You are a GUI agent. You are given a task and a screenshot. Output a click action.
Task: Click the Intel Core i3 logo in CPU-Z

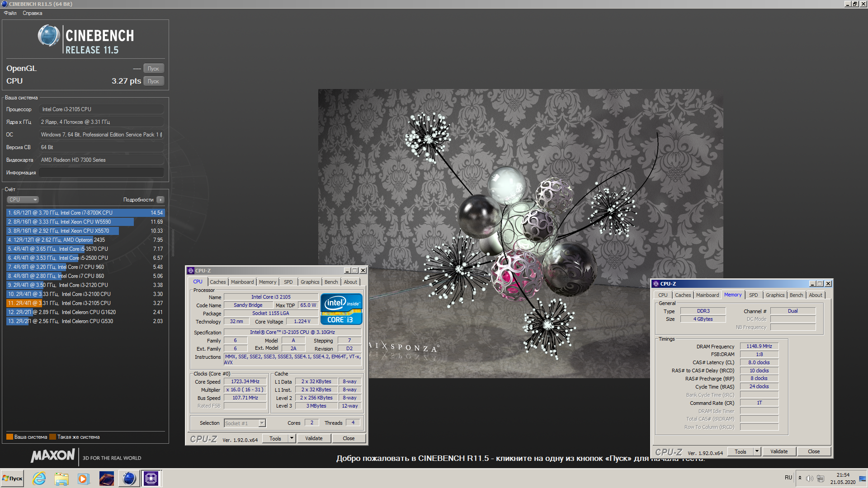pos(341,309)
